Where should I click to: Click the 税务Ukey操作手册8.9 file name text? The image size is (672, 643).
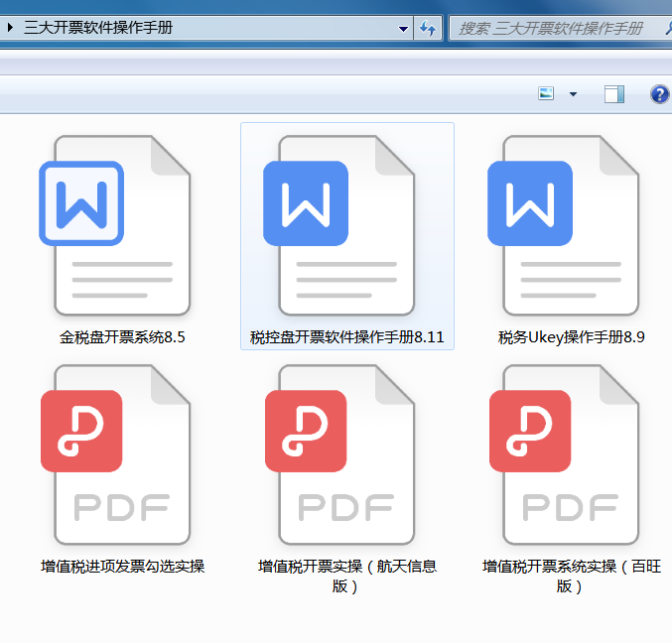[571, 337]
